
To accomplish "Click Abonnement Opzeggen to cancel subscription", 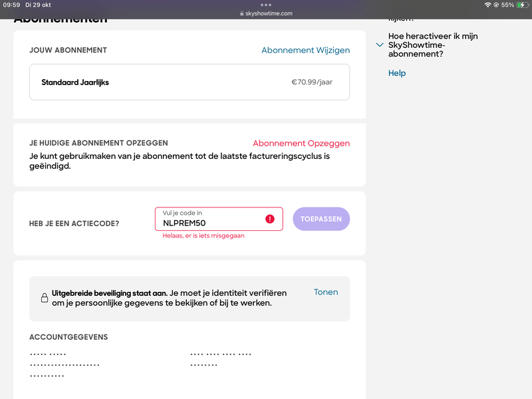I will pos(301,143).
